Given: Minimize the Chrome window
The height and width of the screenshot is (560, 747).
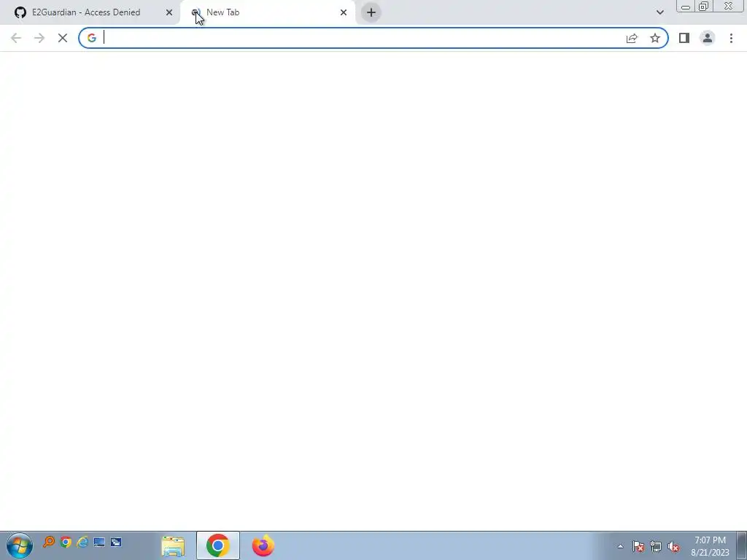Looking at the screenshot, I should [686, 6].
